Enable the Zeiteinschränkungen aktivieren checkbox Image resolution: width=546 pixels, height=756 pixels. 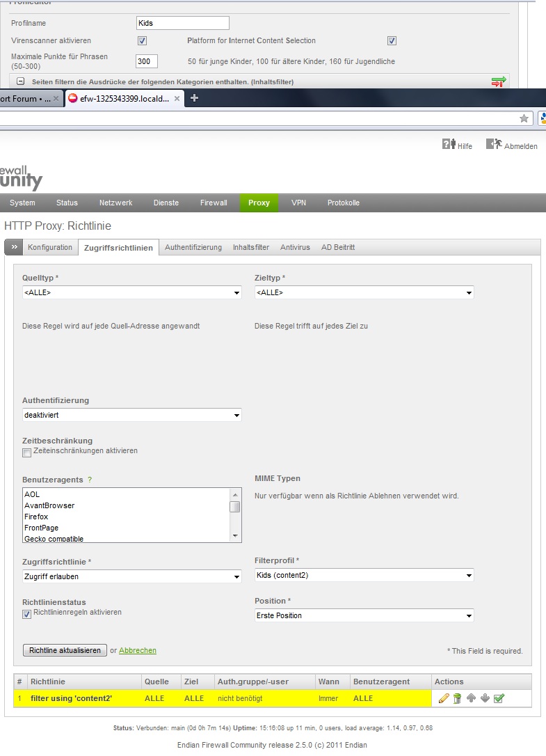click(27, 452)
